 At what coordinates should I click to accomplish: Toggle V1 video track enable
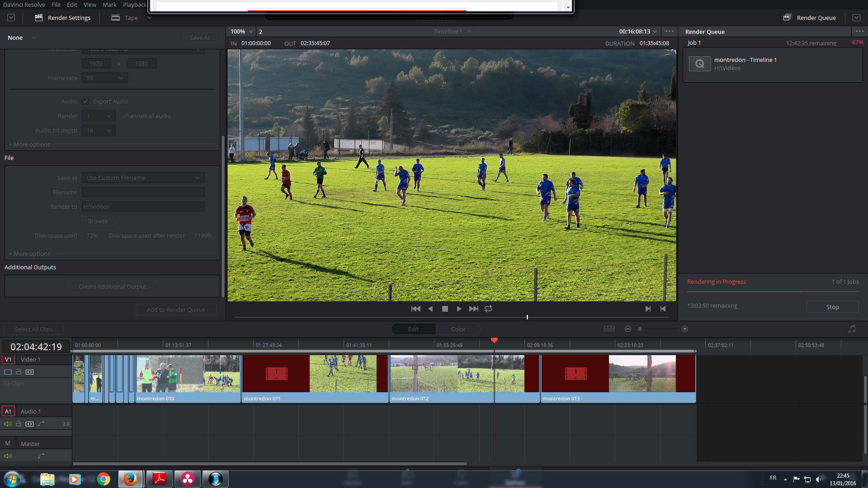pyautogui.click(x=8, y=372)
